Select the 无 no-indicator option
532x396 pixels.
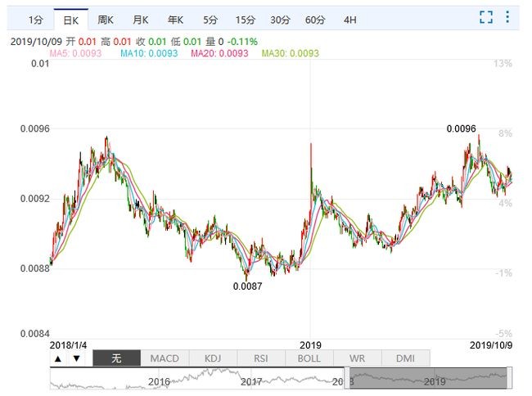click(116, 358)
